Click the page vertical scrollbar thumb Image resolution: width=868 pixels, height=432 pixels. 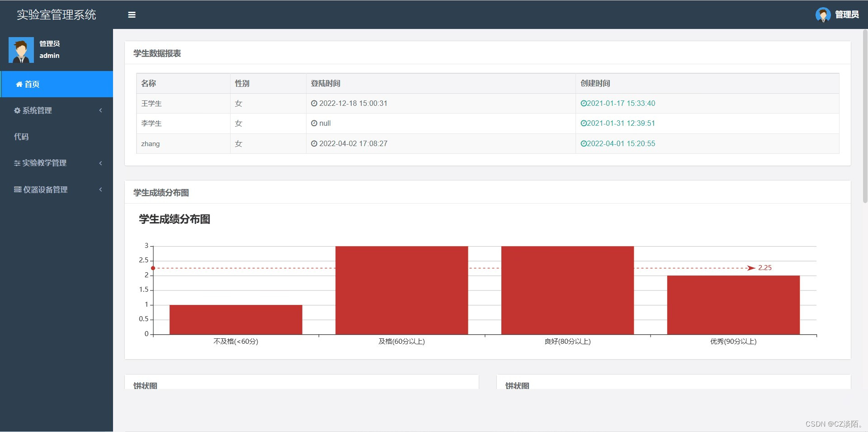[x=865, y=116]
